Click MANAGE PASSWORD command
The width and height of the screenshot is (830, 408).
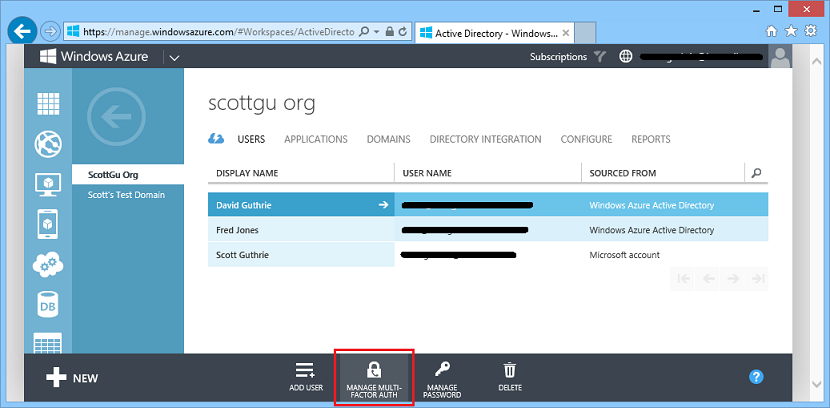pos(442,380)
